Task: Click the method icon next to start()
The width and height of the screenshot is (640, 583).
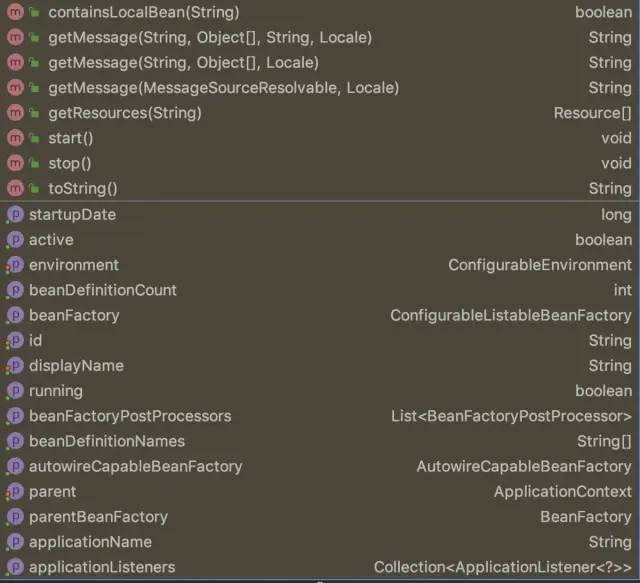Action: (x=15, y=138)
